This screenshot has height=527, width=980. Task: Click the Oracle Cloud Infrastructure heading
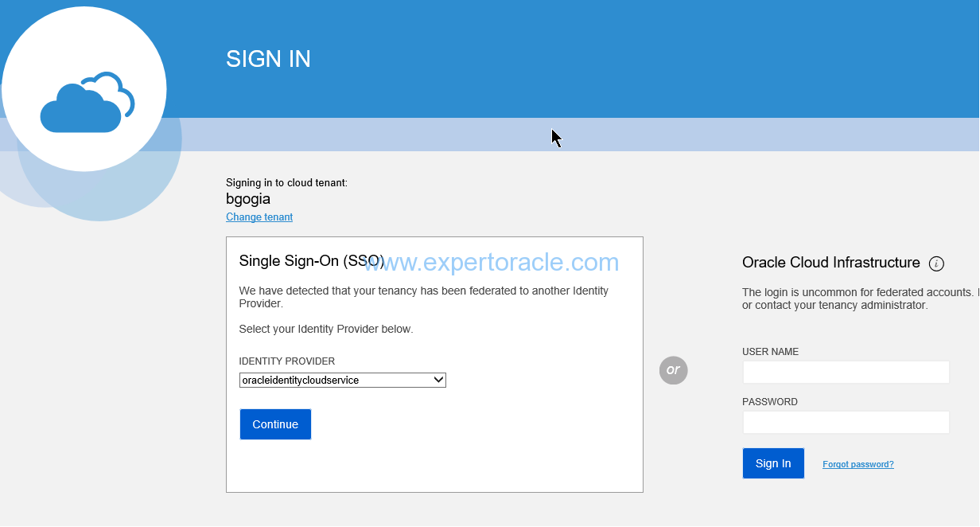[831, 263]
